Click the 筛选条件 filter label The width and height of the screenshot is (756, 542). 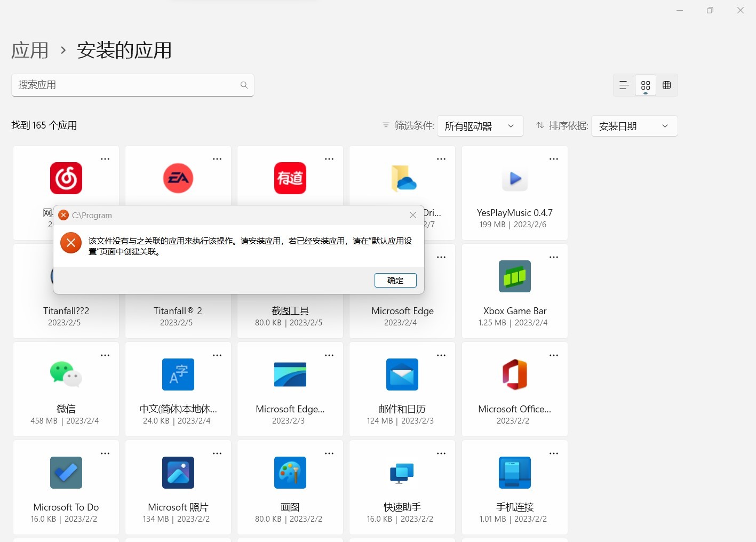414,125
